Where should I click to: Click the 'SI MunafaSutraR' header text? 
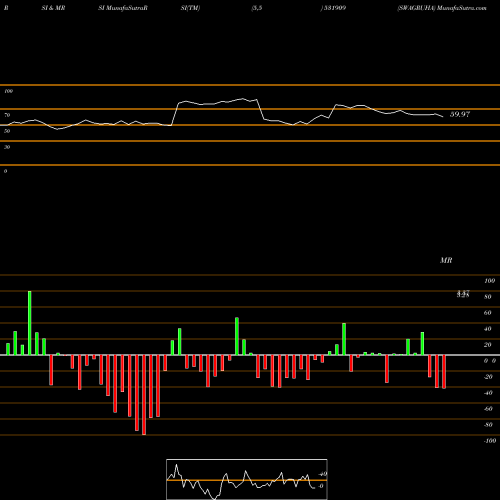123,8
